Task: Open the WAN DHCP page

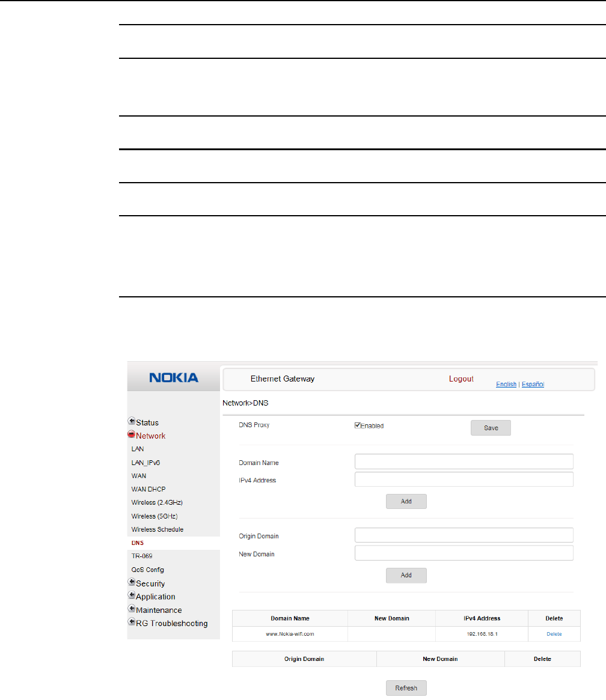Action: 148,489
